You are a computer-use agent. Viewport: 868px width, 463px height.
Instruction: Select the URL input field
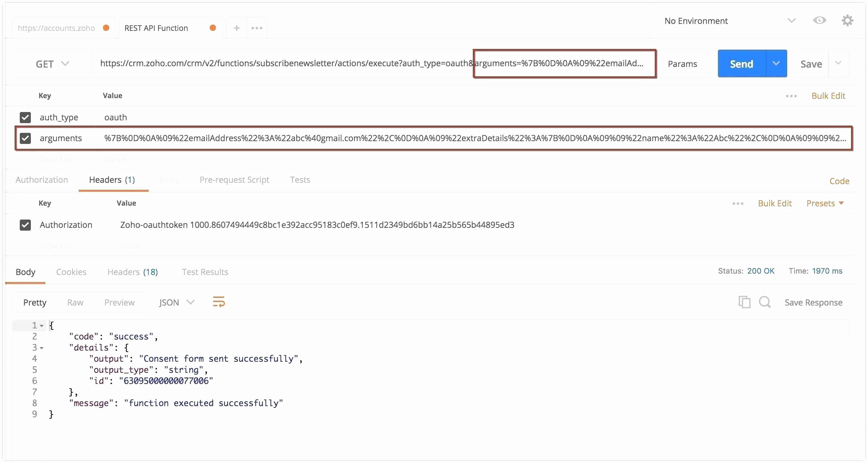tap(373, 63)
